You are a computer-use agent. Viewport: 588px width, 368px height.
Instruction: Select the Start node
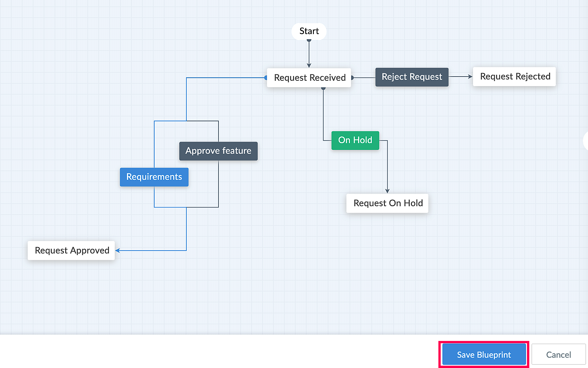tap(309, 31)
